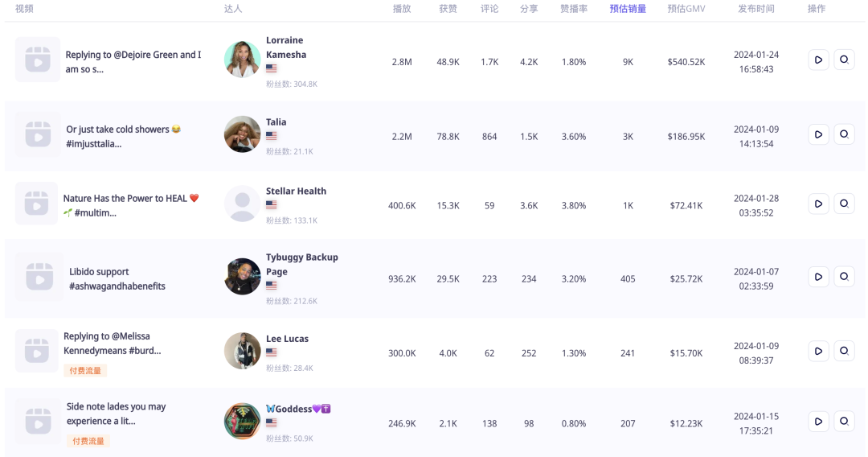Open search icon for Talia's video

click(x=844, y=134)
